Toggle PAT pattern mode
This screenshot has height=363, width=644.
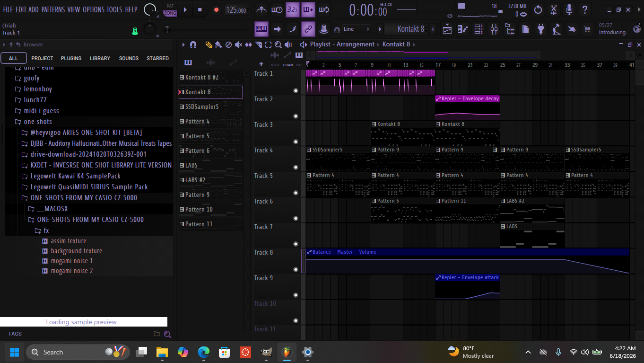tap(170, 6)
